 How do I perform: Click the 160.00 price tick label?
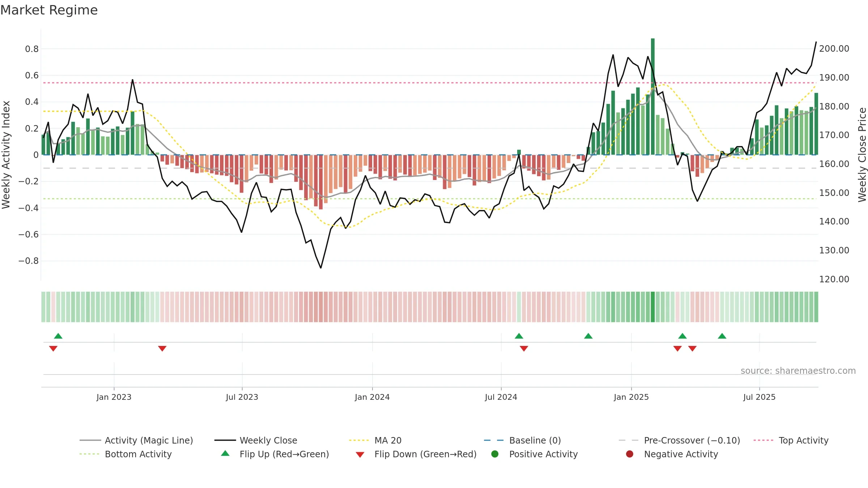(834, 164)
